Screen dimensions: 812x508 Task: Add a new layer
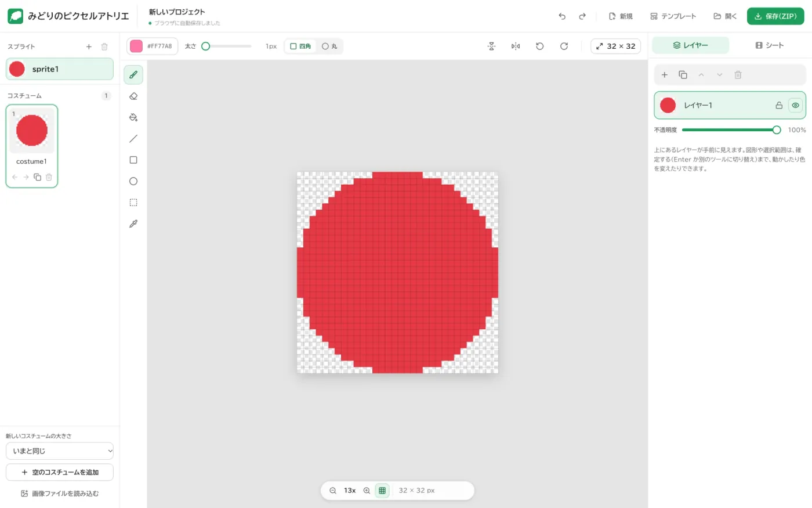(665, 75)
